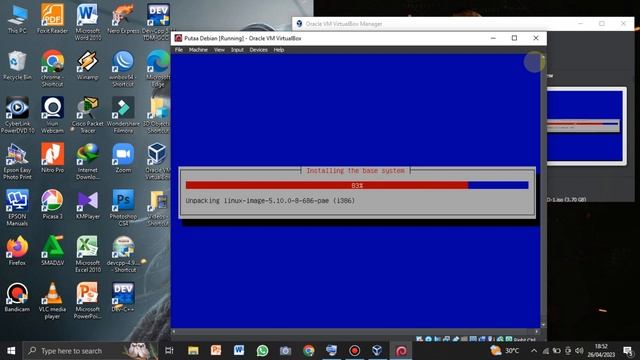Launch the chrome shortcut on desktop
The image size is (640, 360).
[x=52, y=69]
